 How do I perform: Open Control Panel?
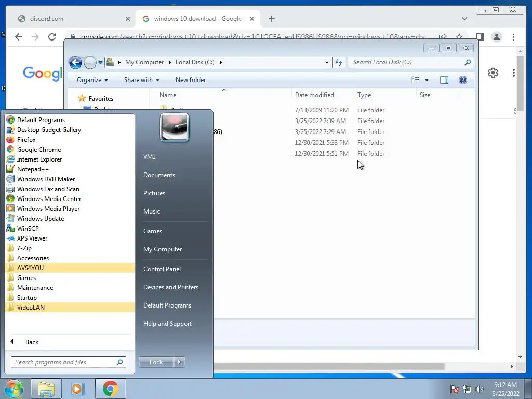click(162, 269)
